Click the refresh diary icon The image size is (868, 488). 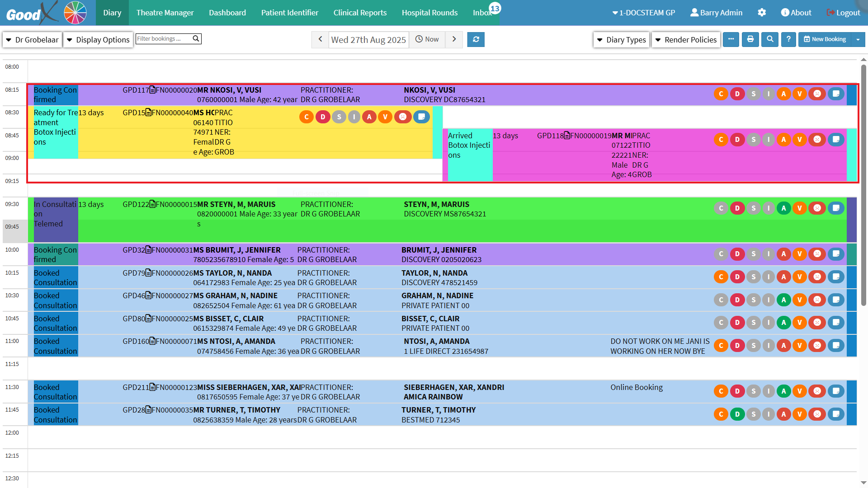coord(476,39)
